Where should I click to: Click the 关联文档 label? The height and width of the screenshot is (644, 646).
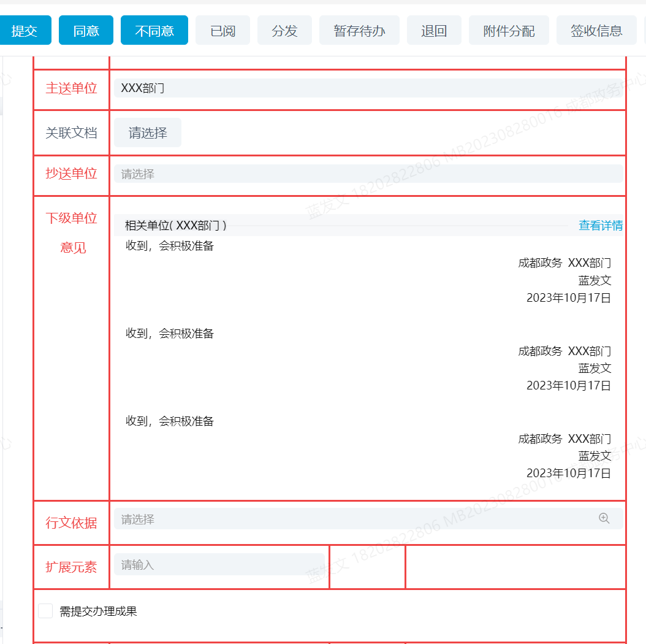point(71,132)
